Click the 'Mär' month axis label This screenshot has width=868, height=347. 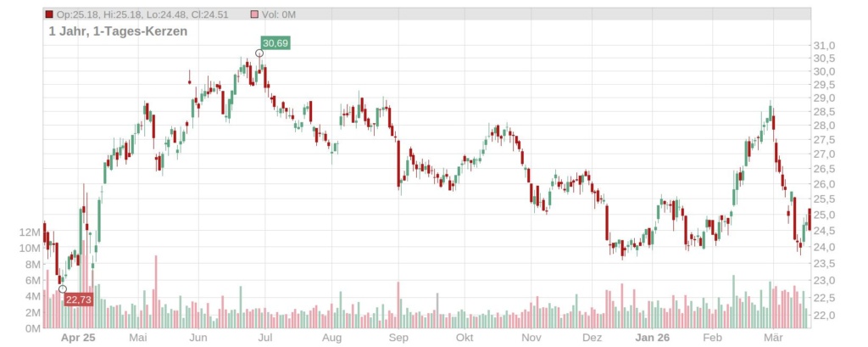point(773,338)
